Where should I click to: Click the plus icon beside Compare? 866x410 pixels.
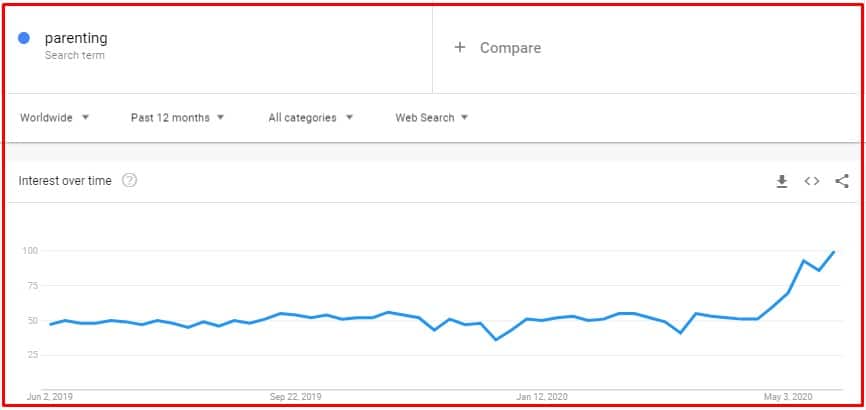tap(460, 47)
